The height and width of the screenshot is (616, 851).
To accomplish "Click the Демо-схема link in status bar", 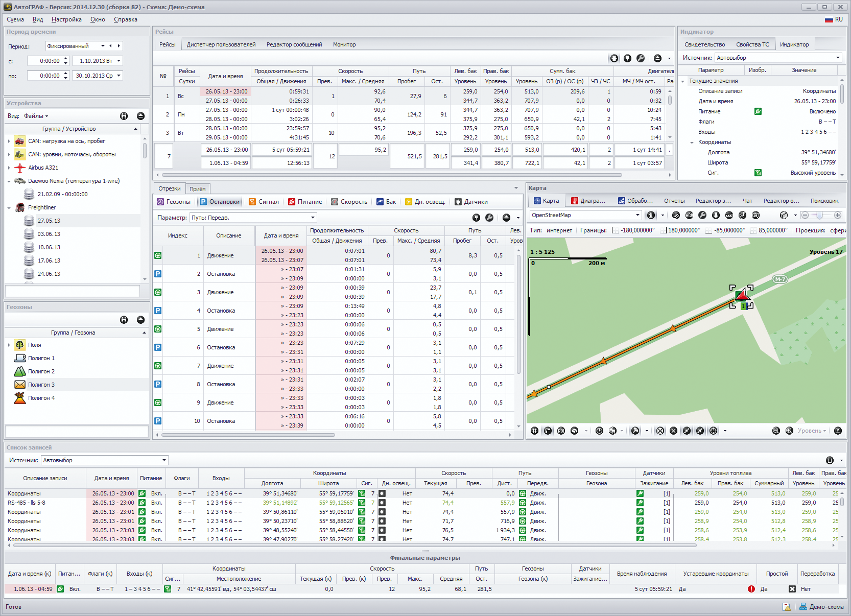I will click(821, 607).
